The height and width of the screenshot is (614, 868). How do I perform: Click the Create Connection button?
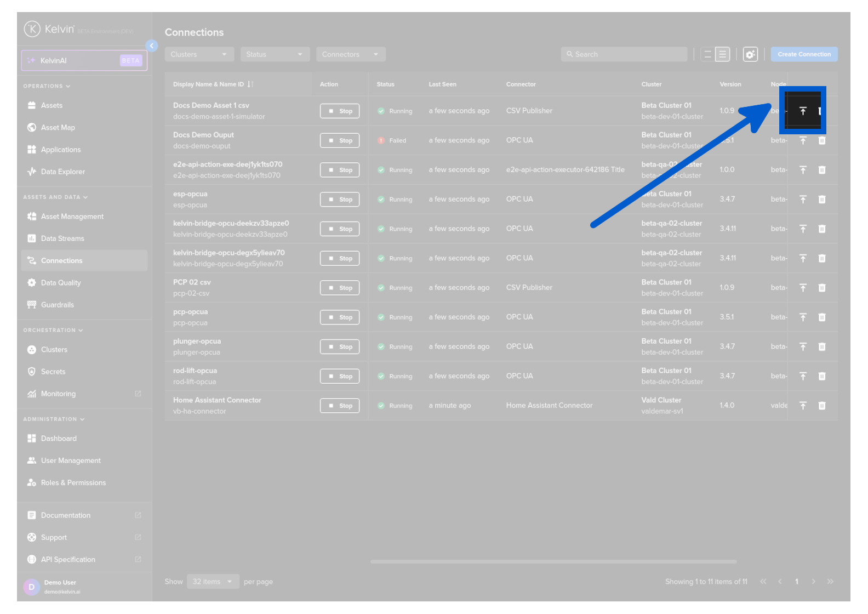click(804, 54)
